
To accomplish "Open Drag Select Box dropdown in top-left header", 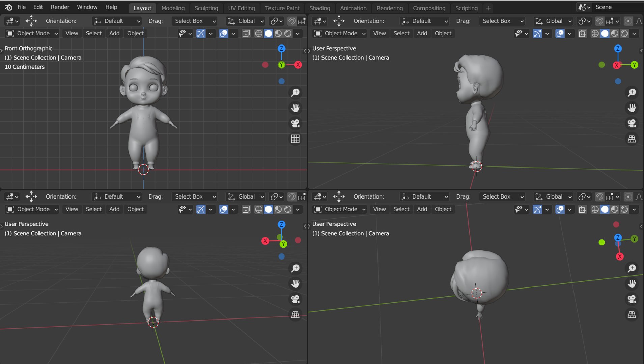I will pyautogui.click(x=194, y=21).
